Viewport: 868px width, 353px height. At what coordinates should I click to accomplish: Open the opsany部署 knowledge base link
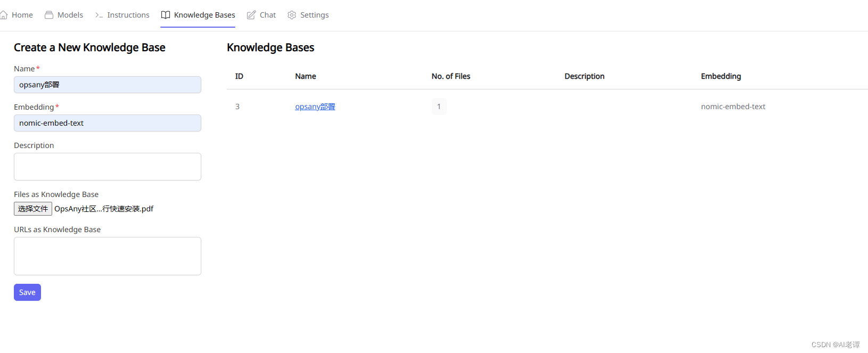click(315, 106)
